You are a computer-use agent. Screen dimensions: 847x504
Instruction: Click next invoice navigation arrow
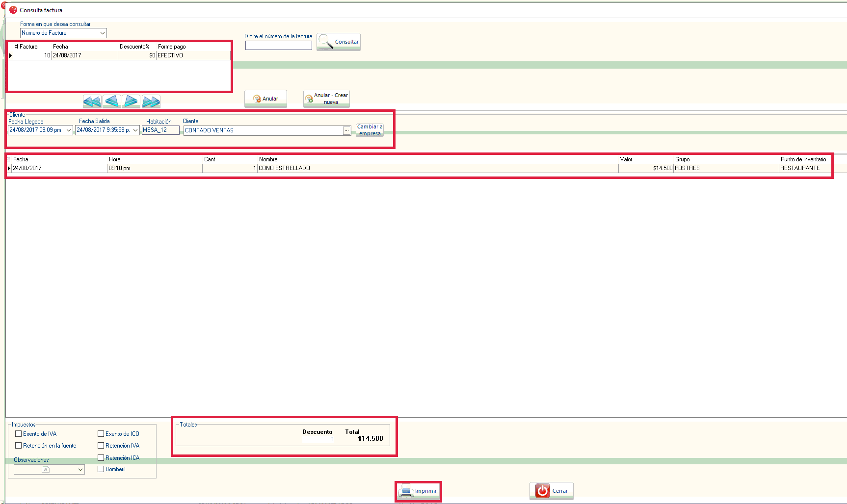(131, 101)
